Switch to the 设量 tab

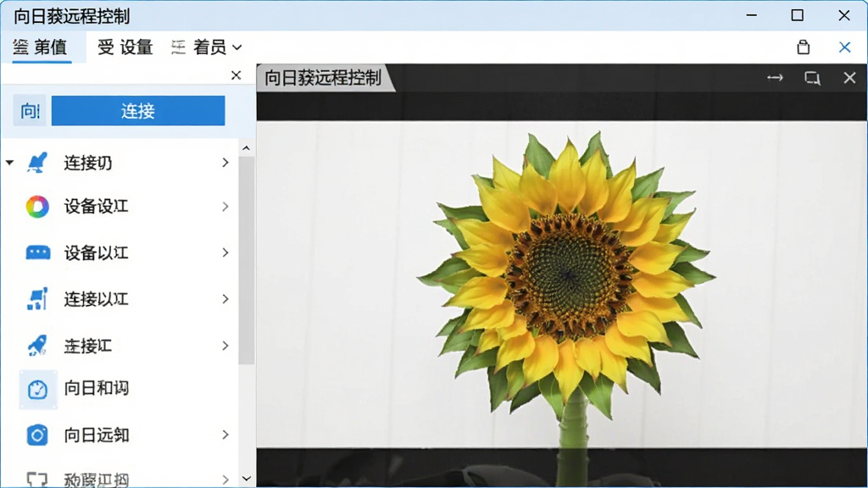125,47
